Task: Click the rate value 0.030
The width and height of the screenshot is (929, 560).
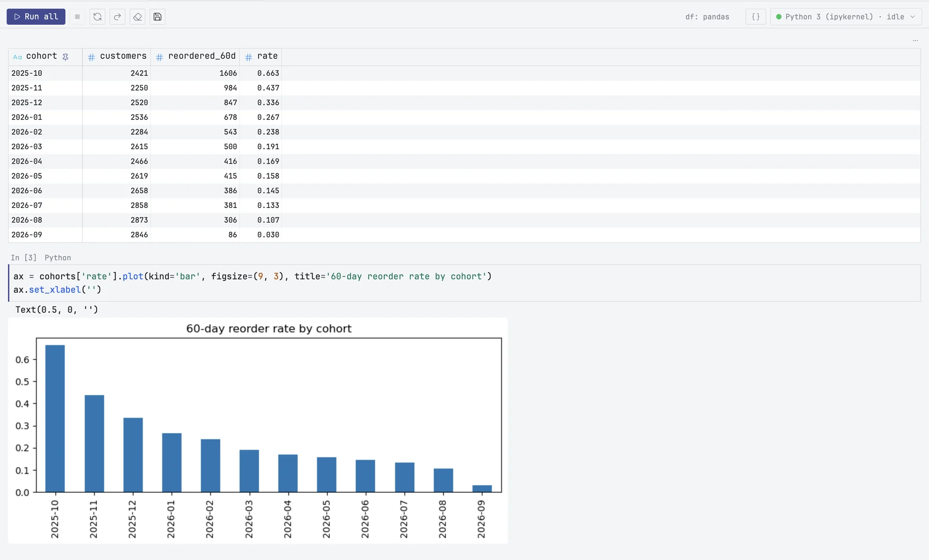Action: (x=268, y=235)
